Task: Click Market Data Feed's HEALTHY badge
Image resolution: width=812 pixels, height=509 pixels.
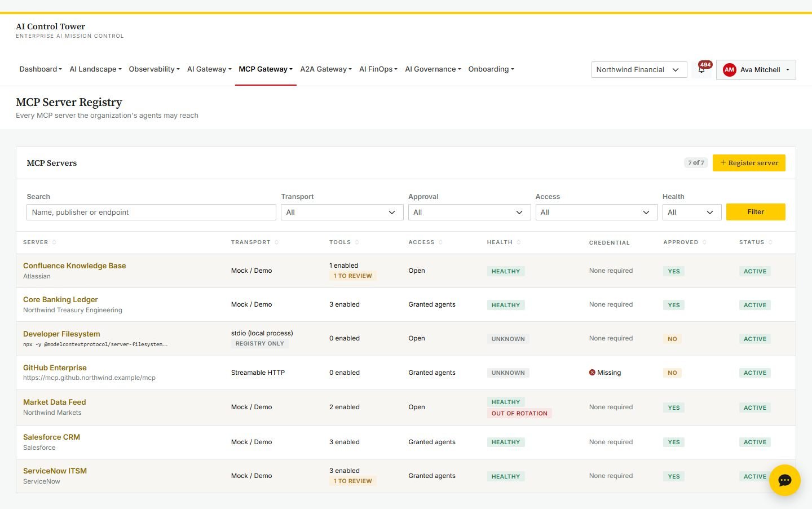Action: pos(506,402)
